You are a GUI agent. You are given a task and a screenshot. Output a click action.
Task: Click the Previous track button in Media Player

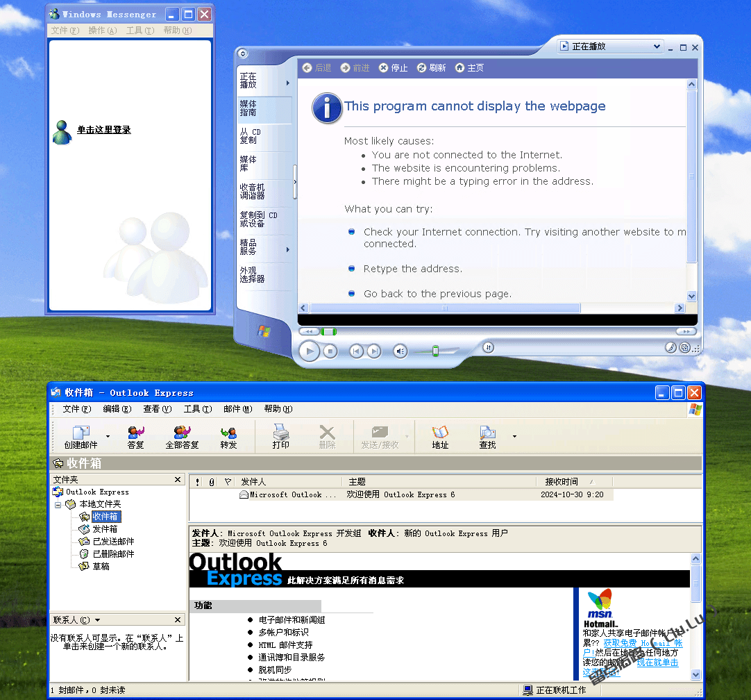click(356, 351)
